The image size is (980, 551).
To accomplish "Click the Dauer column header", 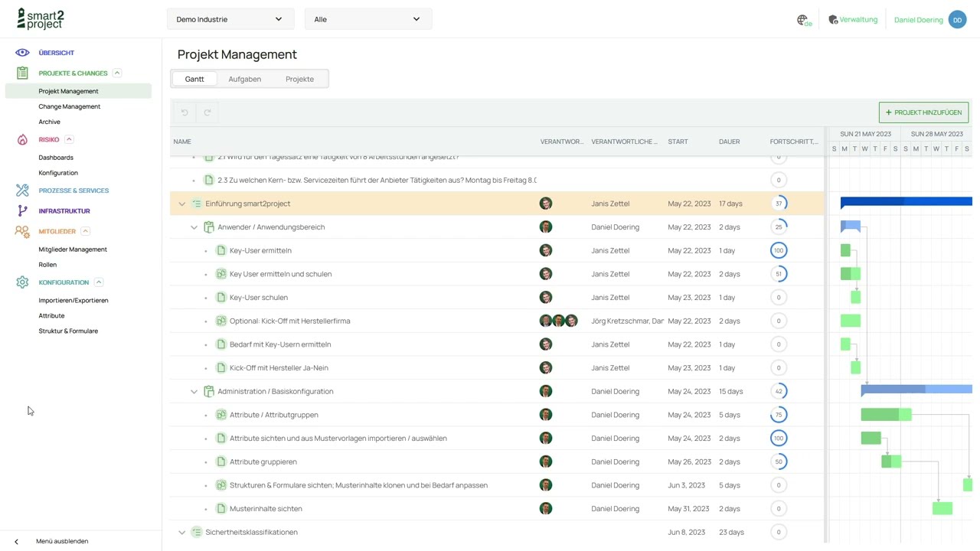I will (x=729, y=142).
